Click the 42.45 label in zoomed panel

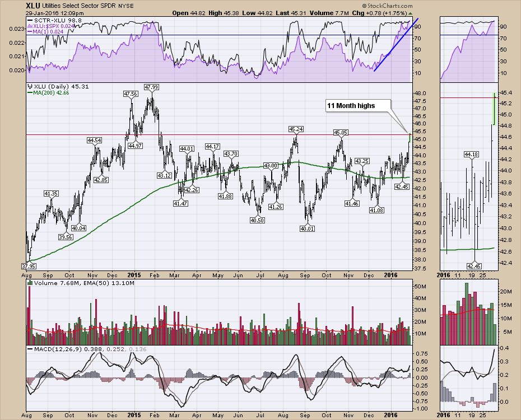474,266
